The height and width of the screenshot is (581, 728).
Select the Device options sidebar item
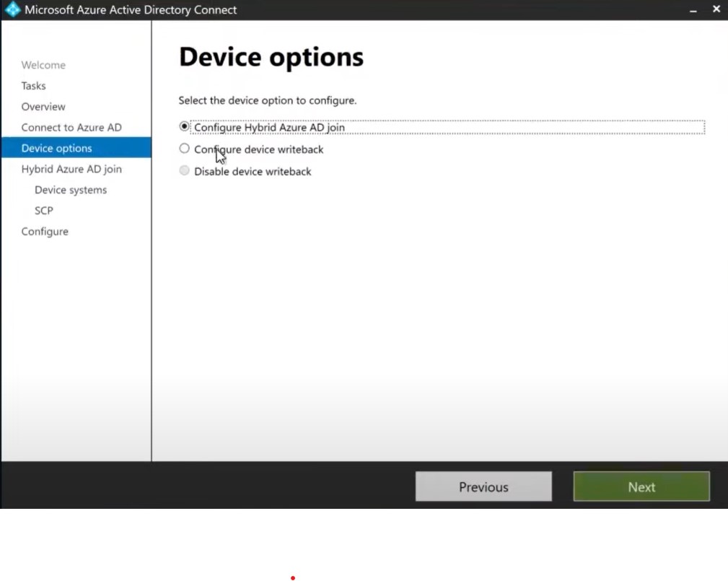[x=76, y=148]
